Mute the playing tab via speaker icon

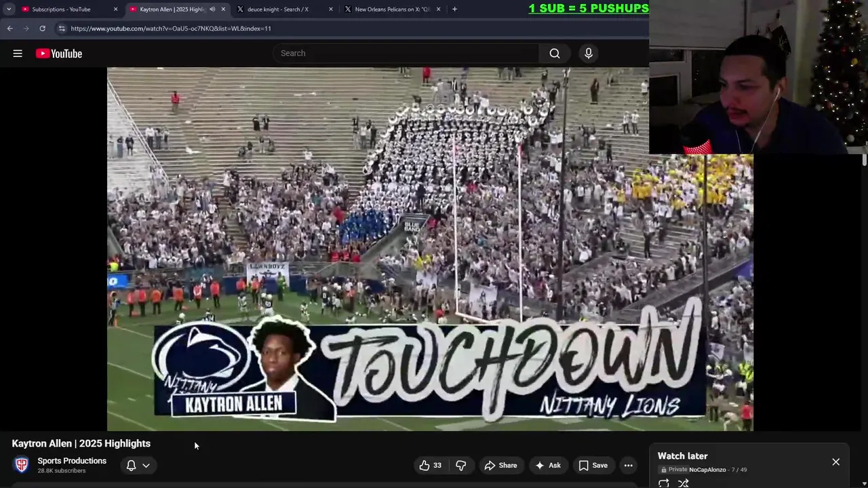(x=212, y=9)
